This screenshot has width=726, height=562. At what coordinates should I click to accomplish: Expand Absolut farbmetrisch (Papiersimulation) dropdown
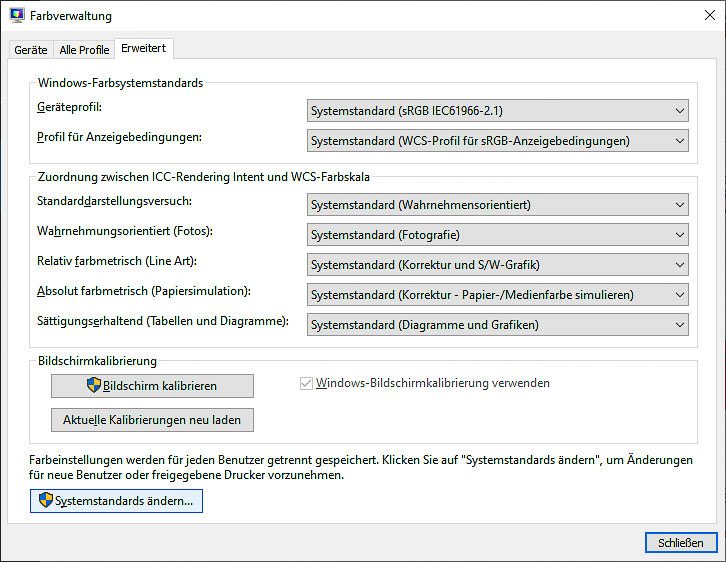tap(498, 295)
